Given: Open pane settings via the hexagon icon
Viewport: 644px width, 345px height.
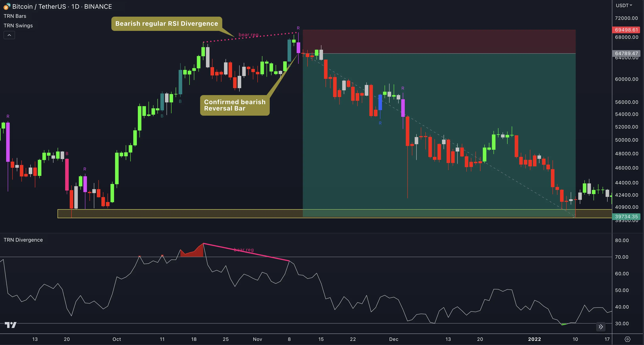Looking at the screenshot, I should 628,339.
